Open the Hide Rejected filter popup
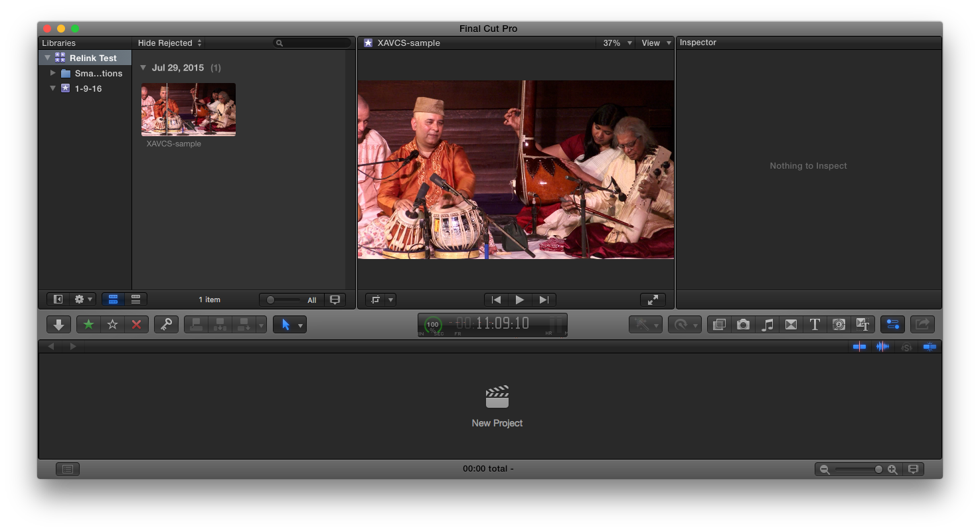 170,43
